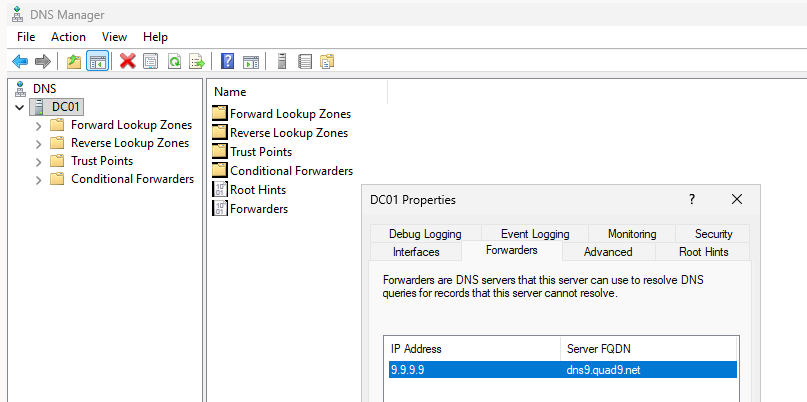Screen dimensions: 807x402
Task: Click the Back arrow in toolbar
Action: point(19,62)
